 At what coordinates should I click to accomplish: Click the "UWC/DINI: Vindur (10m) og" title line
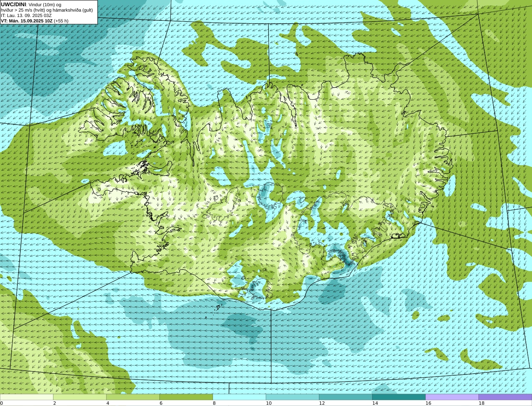(31, 5)
